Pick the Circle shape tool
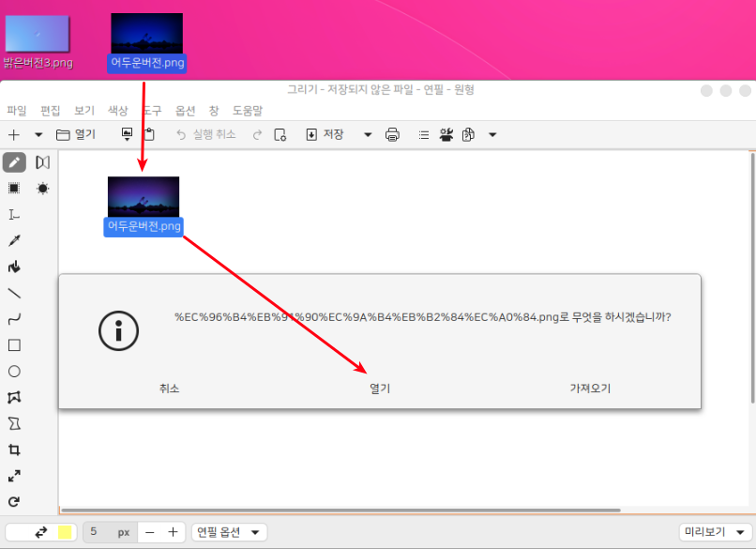 [x=14, y=372]
